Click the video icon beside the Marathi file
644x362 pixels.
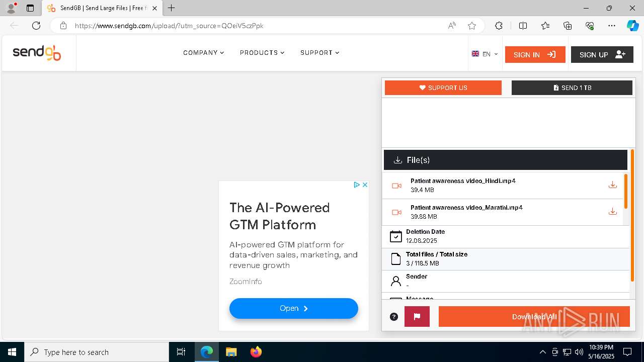[396, 212]
